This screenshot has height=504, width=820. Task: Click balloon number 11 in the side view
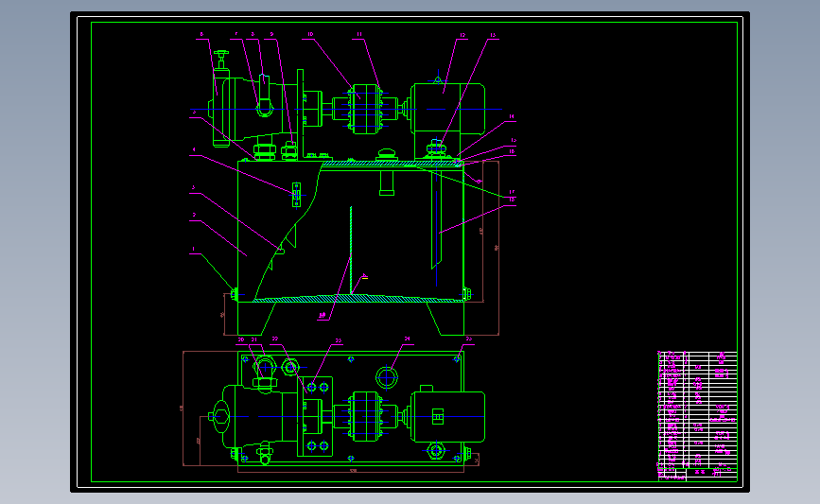(x=359, y=34)
